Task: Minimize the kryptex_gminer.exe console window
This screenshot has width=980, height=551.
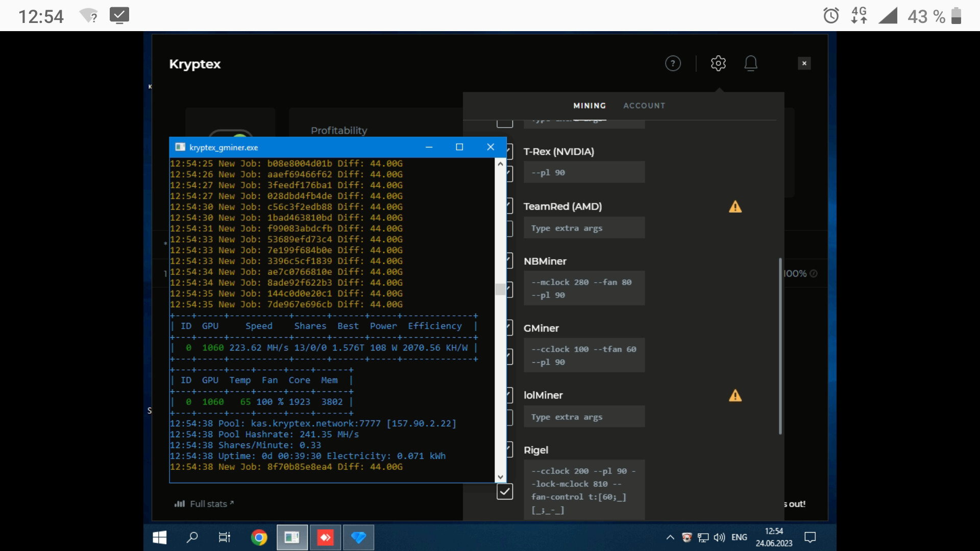Action: pyautogui.click(x=429, y=147)
